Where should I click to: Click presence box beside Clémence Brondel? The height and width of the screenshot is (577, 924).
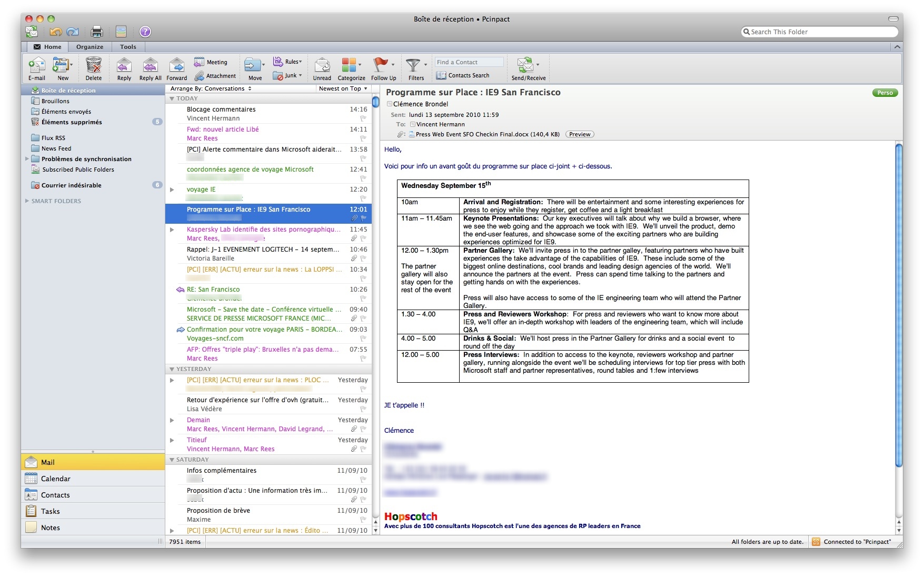[x=390, y=104]
